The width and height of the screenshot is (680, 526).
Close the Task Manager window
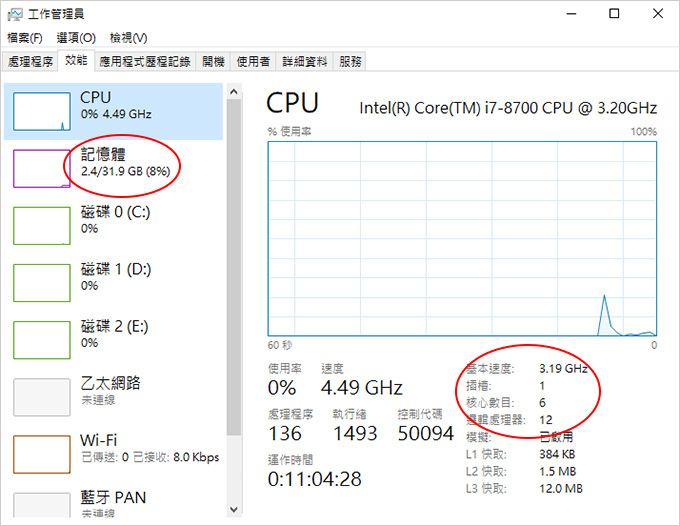click(658, 14)
